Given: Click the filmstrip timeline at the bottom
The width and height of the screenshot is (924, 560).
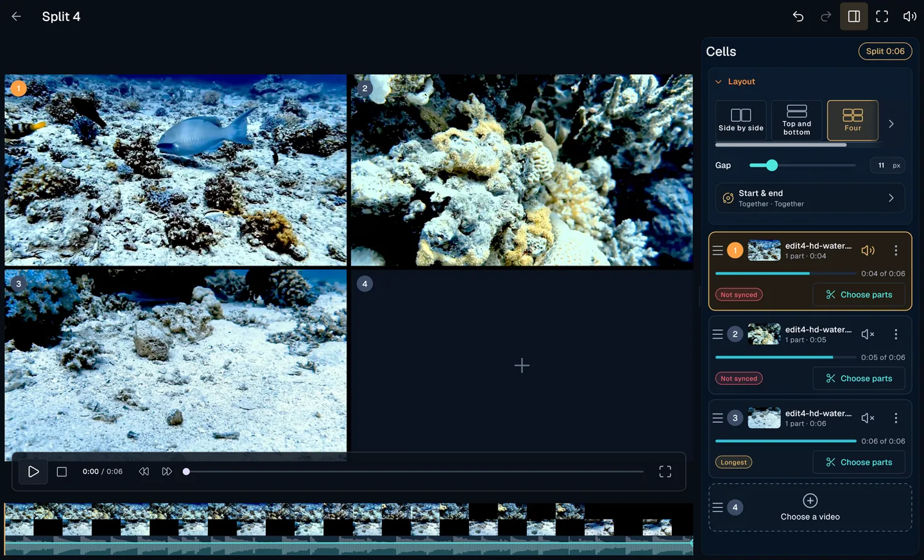Looking at the screenshot, I should [348, 529].
